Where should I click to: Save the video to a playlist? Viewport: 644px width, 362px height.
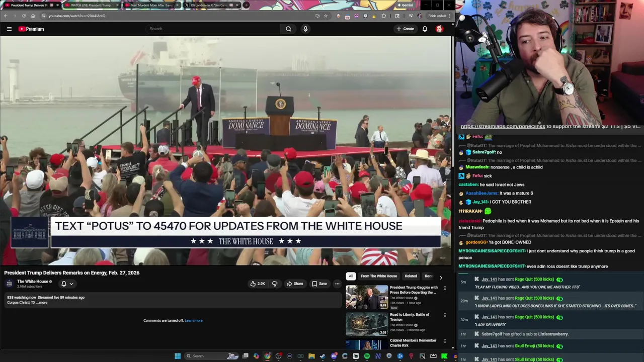pyautogui.click(x=319, y=284)
